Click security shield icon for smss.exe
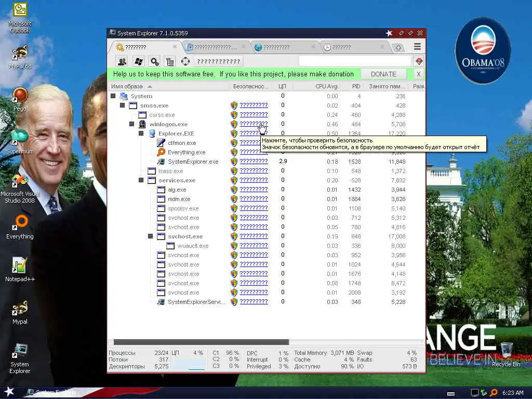This screenshot has height=399, width=532. pos(234,105)
